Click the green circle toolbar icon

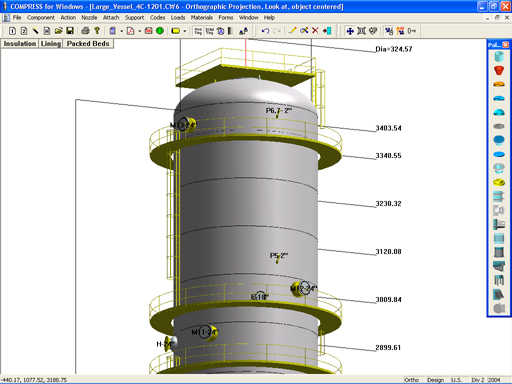160,31
